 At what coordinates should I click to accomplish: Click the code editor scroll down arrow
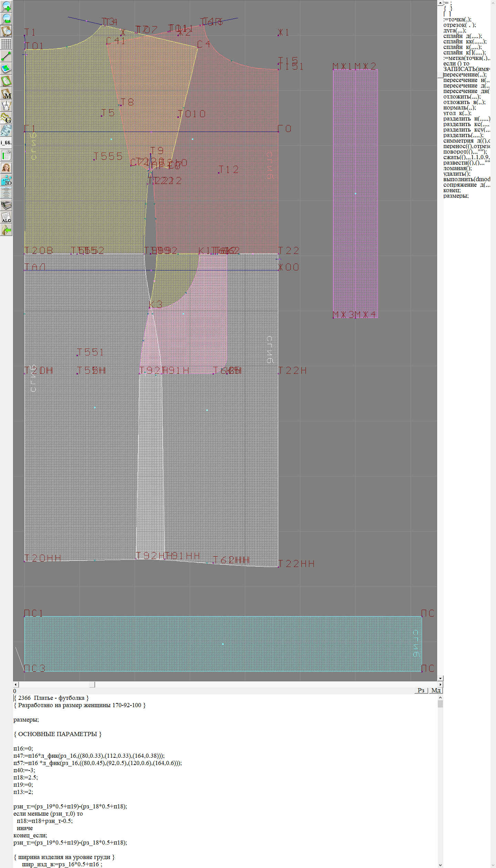[440, 865]
